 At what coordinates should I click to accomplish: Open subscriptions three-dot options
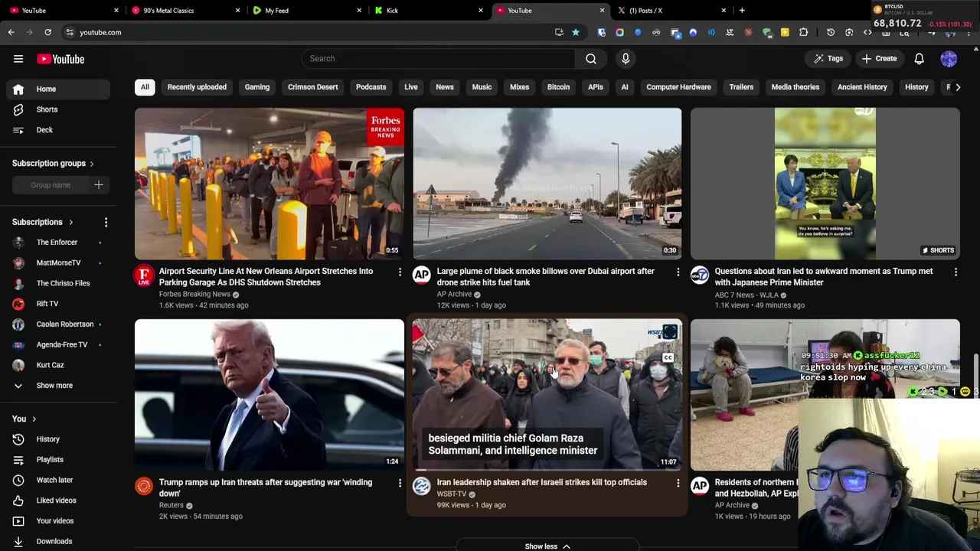pyautogui.click(x=106, y=222)
